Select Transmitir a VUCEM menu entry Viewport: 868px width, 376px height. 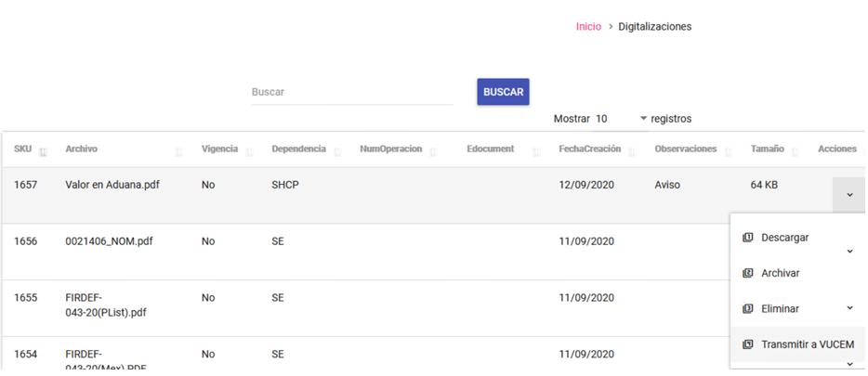coord(797,344)
